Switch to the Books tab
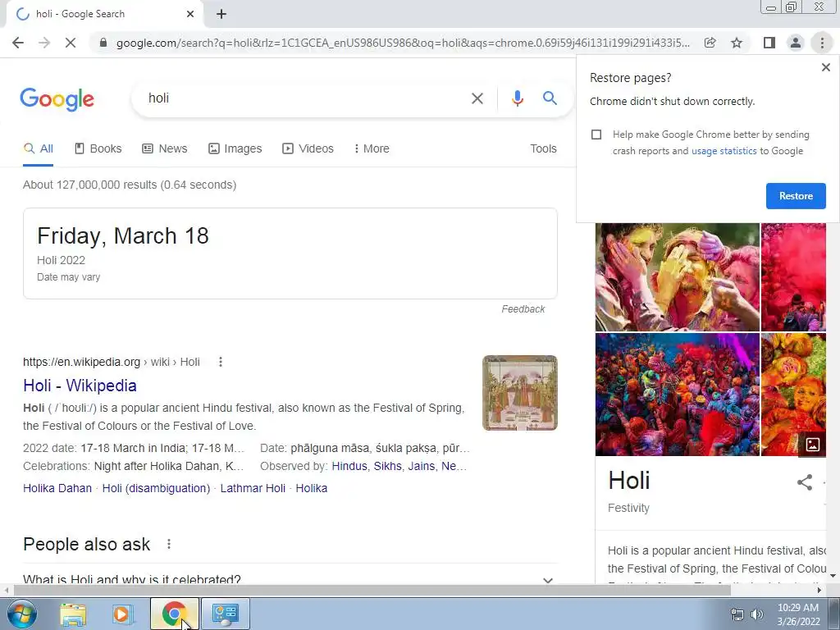 98,149
